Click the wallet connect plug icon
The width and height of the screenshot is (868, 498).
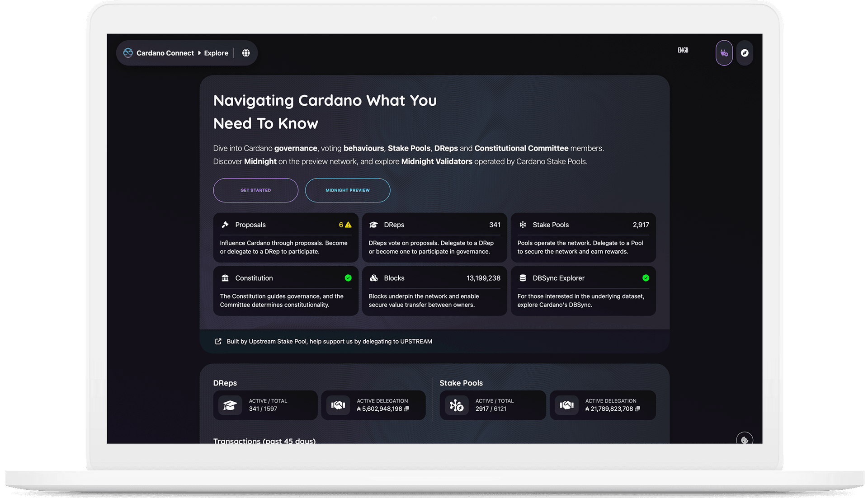click(724, 53)
